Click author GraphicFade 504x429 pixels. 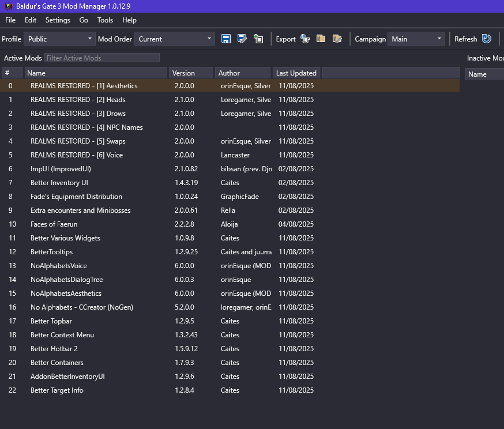coord(239,197)
